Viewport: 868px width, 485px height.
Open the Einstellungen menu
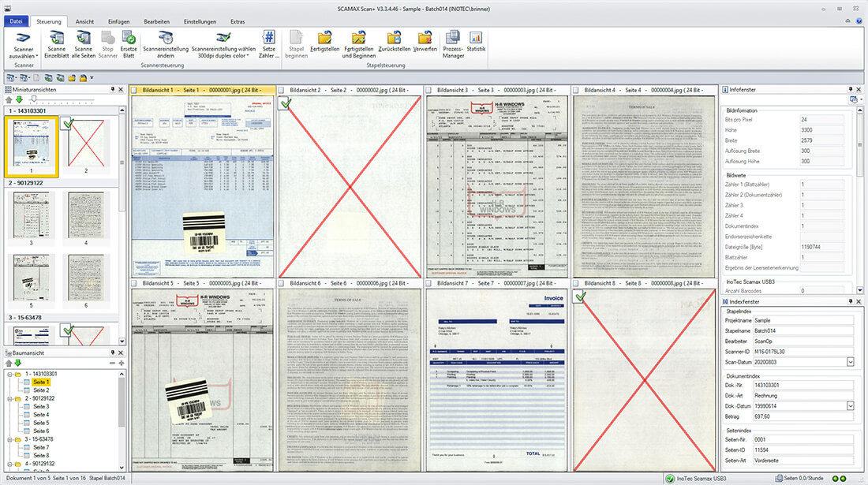(x=200, y=21)
